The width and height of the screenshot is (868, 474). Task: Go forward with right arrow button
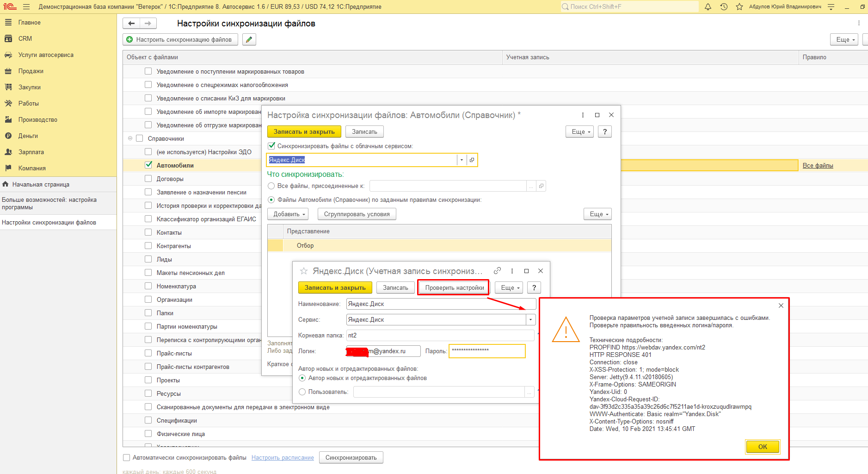pyautogui.click(x=148, y=23)
